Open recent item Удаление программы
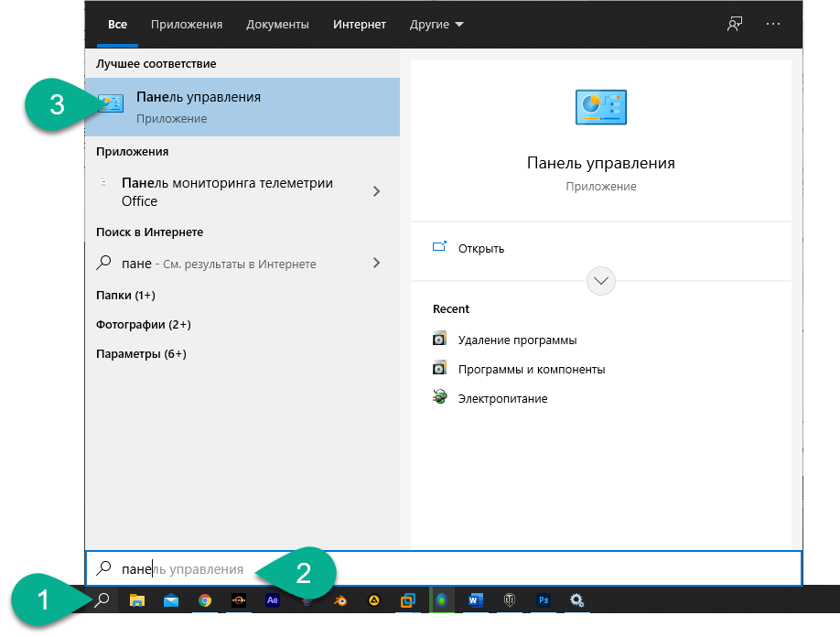 click(518, 340)
